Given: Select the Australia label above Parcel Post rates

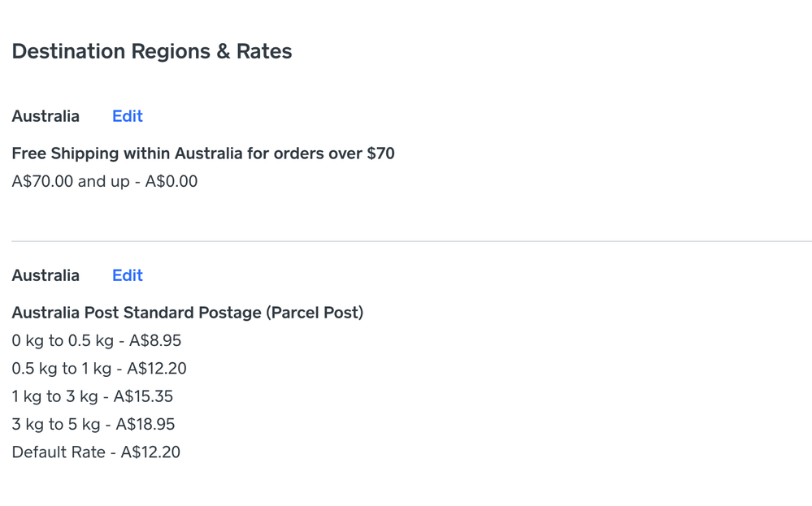Looking at the screenshot, I should click(x=46, y=275).
